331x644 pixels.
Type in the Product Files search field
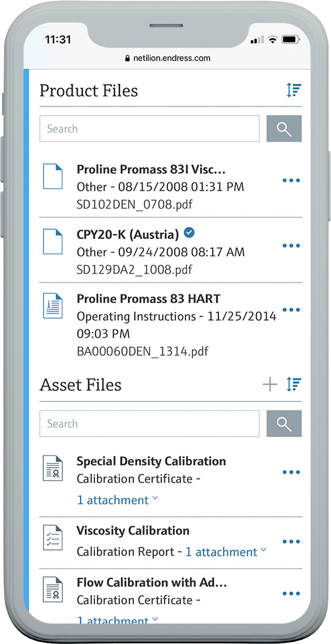click(x=149, y=129)
